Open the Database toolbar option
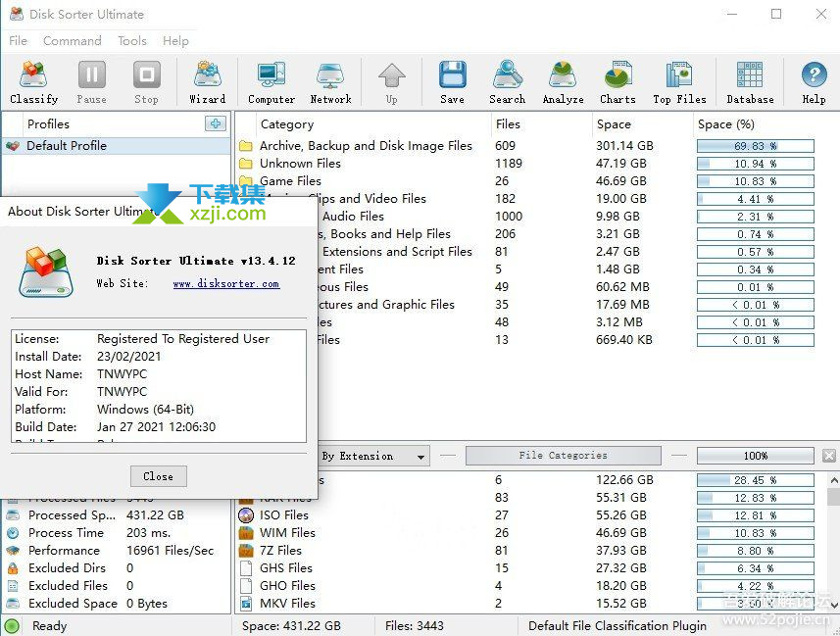This screenshot has width=840, height=636. coord(750,82)
